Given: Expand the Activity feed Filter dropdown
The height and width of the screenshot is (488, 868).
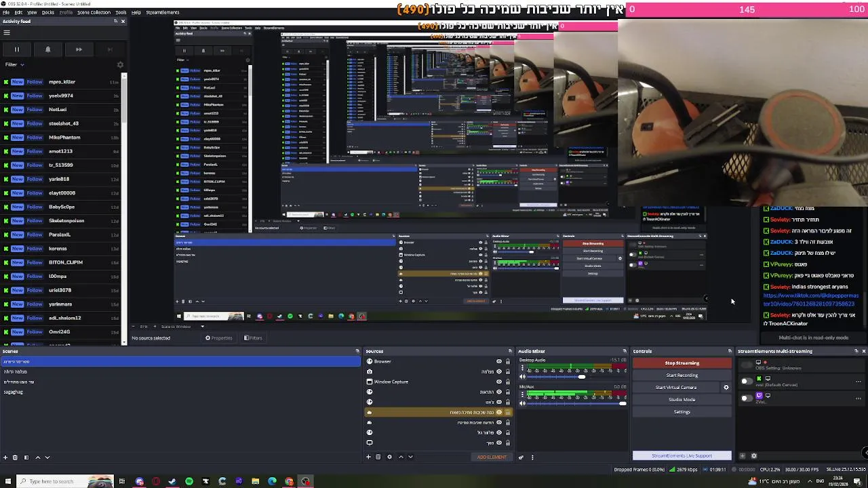Looking at the screenshot, I should pos(15,64).
